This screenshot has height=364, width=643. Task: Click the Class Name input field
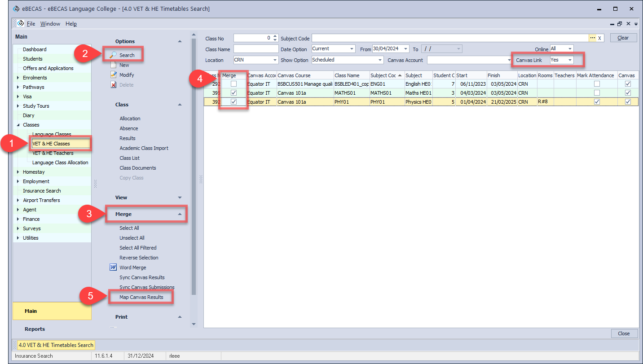click(256, 49)
